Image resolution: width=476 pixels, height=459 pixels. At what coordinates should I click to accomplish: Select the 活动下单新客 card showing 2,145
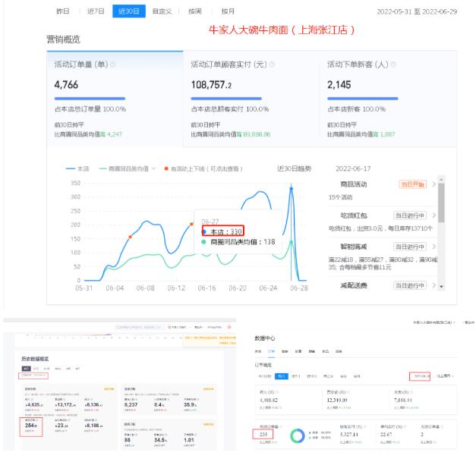(388, 99)
